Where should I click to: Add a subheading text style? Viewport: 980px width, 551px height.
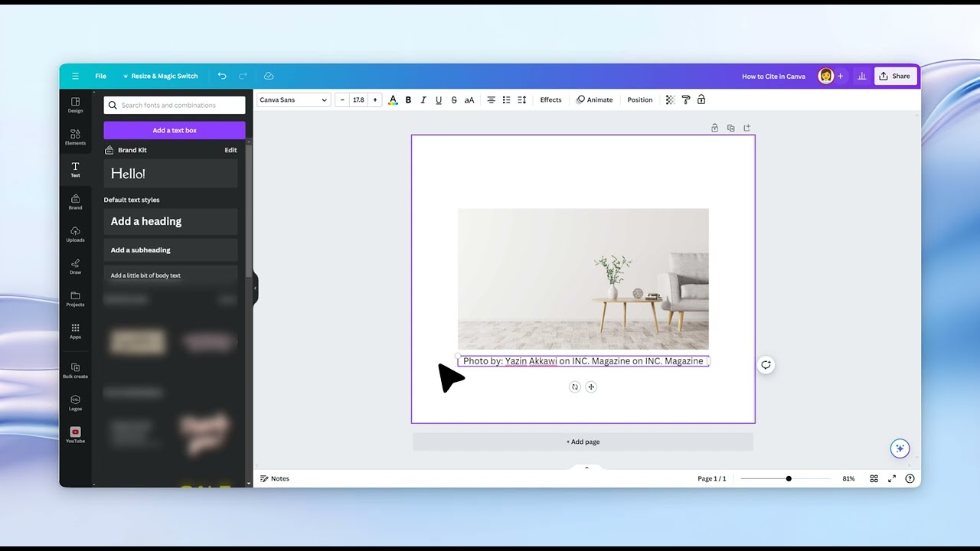tap(171, 249)
